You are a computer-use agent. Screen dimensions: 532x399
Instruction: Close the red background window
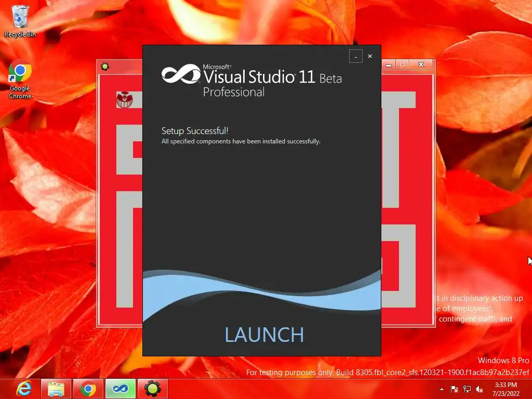[x=421, y=64]
